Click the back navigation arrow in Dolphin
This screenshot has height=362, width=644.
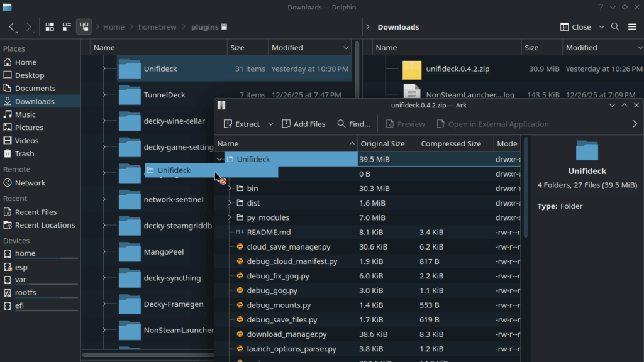[11, 26]
